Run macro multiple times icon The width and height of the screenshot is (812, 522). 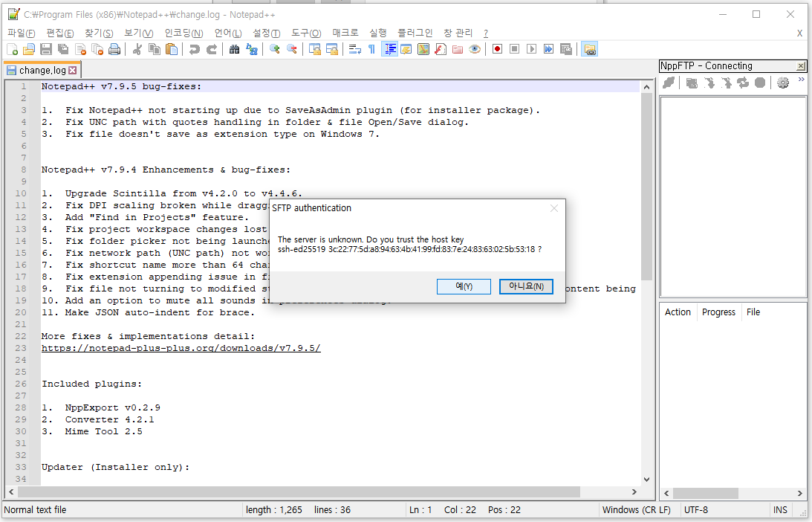pos(548,49)
